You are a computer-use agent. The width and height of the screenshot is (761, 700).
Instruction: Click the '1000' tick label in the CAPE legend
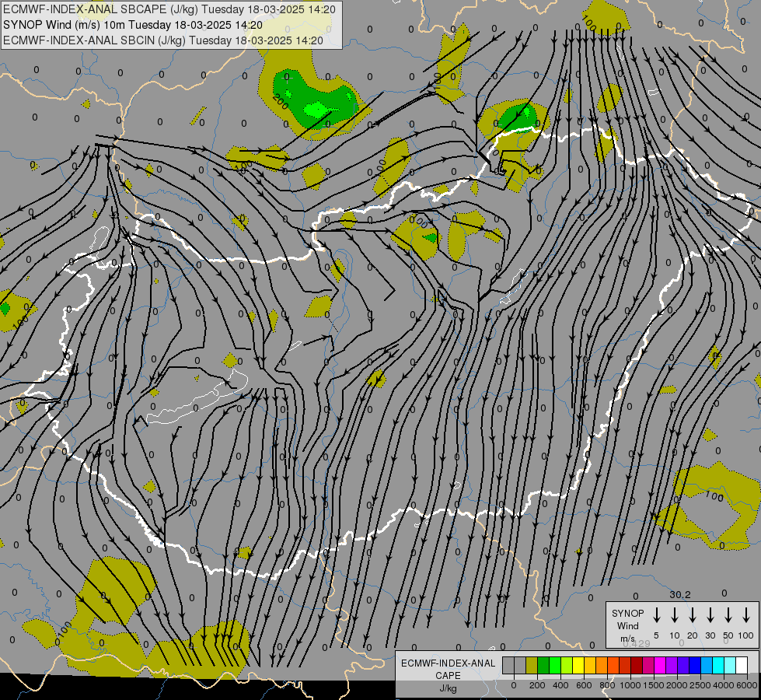point(630,685)
